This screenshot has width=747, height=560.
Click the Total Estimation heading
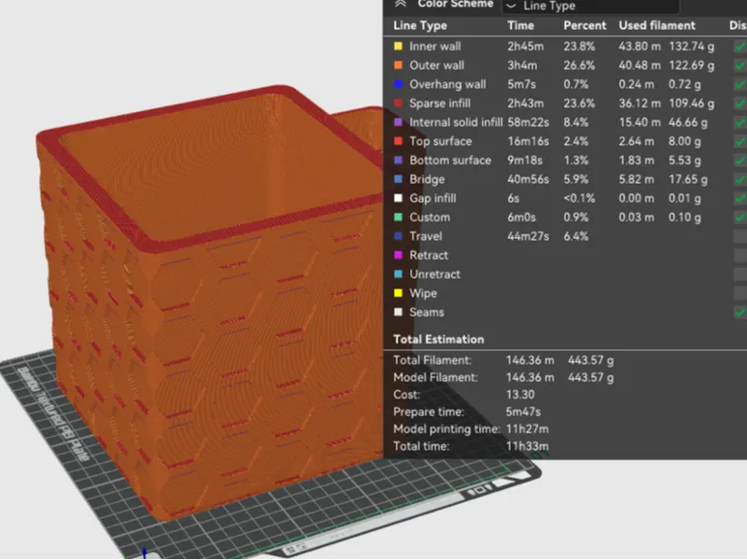pos(439,340)
